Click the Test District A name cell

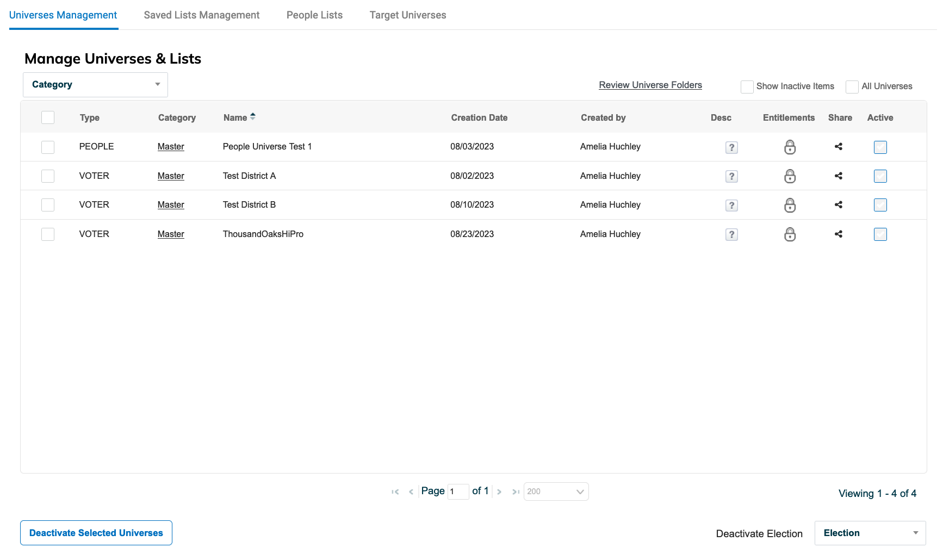pyautogui.click(x=249, y=176)
